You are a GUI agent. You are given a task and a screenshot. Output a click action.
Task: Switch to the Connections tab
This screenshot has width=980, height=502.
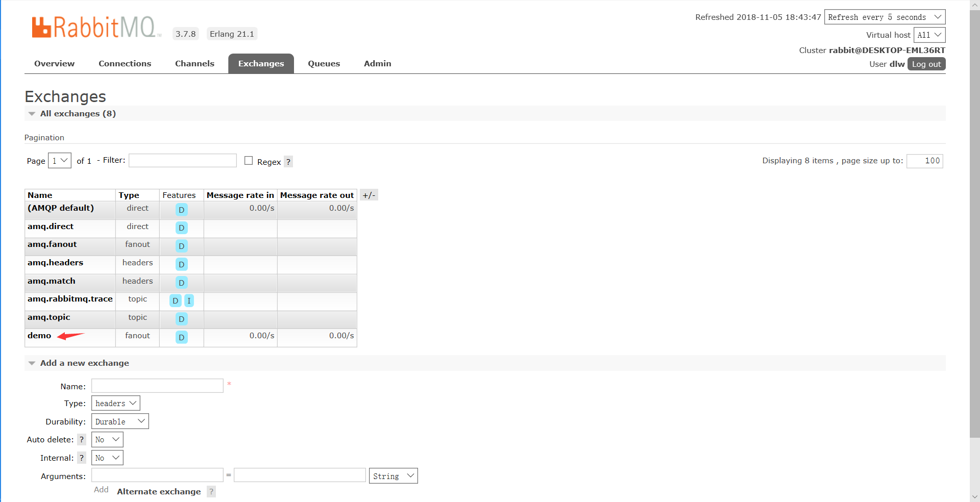pos(125,64)
